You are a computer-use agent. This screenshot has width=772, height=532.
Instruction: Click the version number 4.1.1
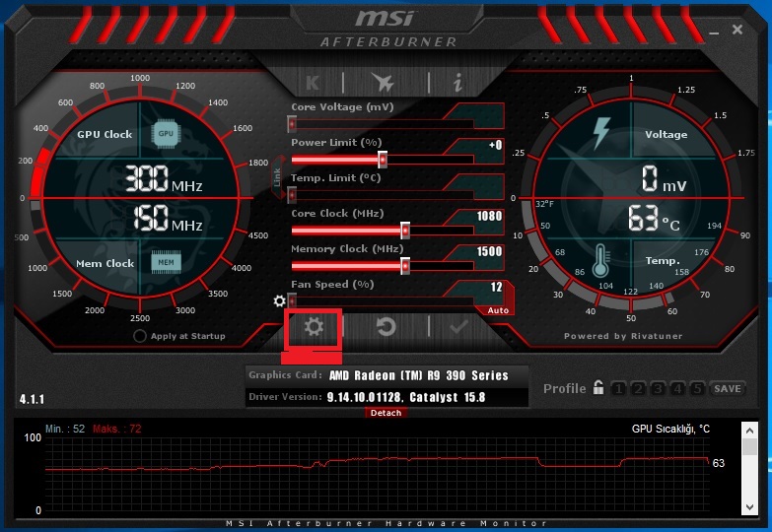coord(32,399)
